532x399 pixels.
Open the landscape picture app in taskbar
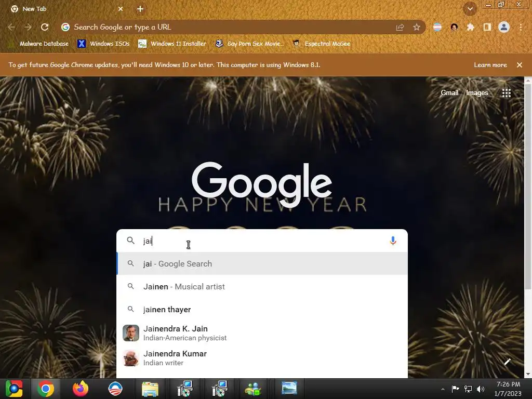coord(289,388)
